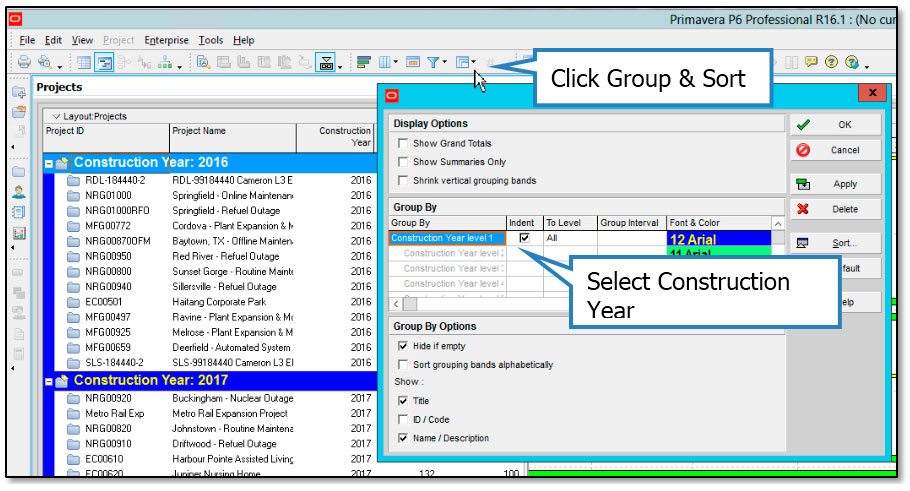This screenshot has width=910, height=491.
Task: Open the Progress Spotlight dropdown arrow
Action: pyautogui.click(x=340, y=67)
